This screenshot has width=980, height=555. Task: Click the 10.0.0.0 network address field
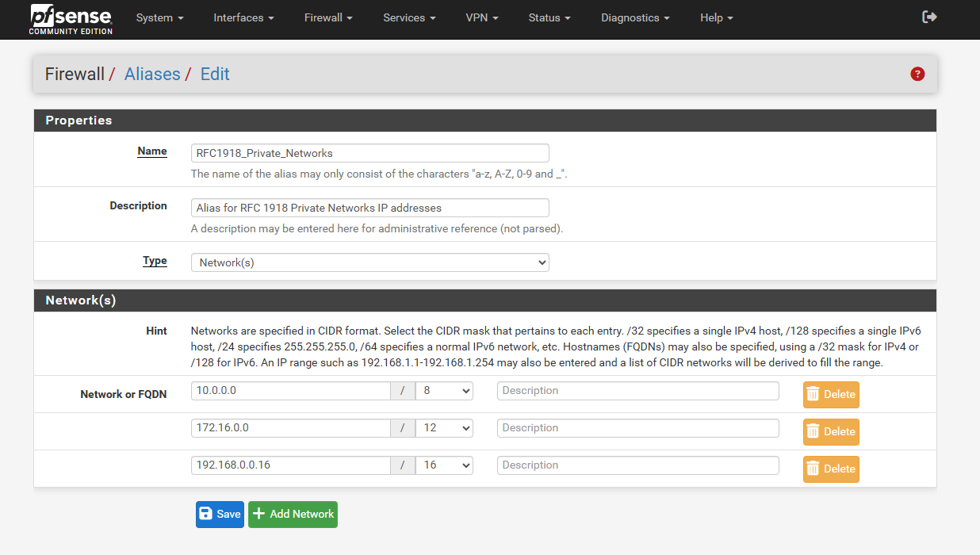291,391
